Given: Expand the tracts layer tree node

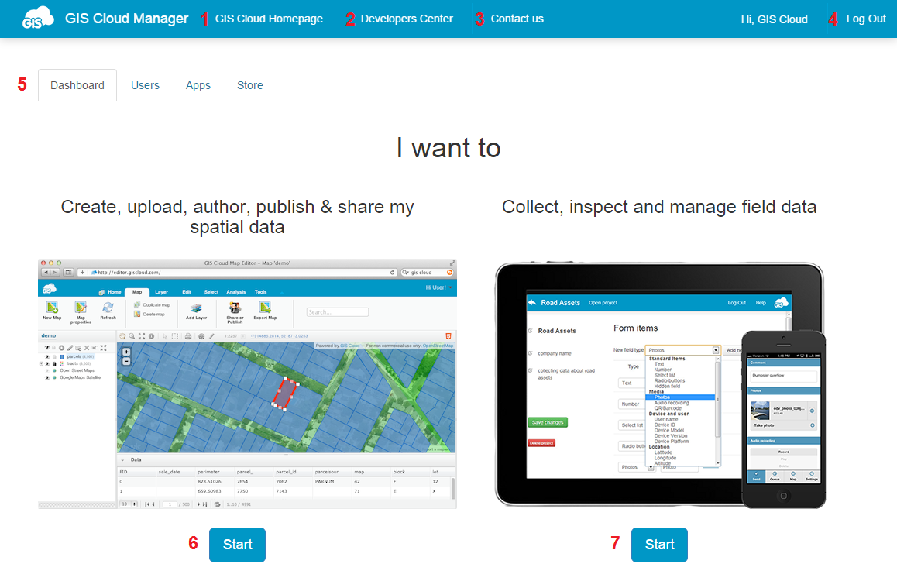Looking at the screenshot, I should coord(40,363).
